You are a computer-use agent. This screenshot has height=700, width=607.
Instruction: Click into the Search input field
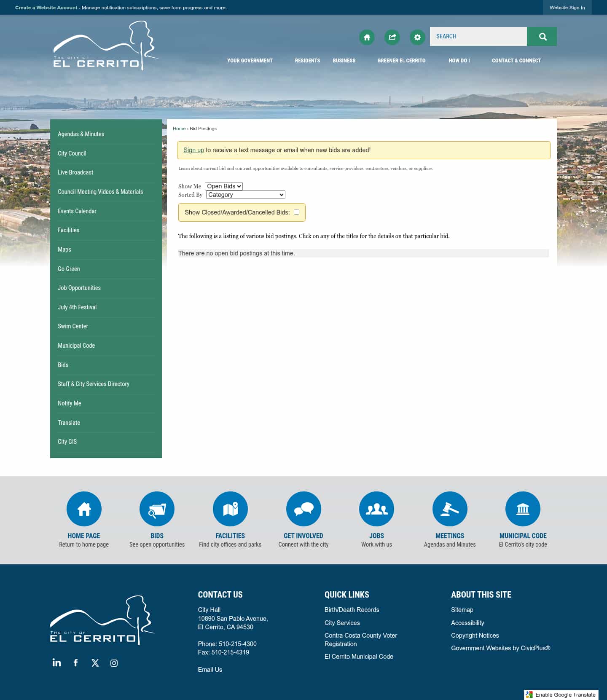[478, 37]
